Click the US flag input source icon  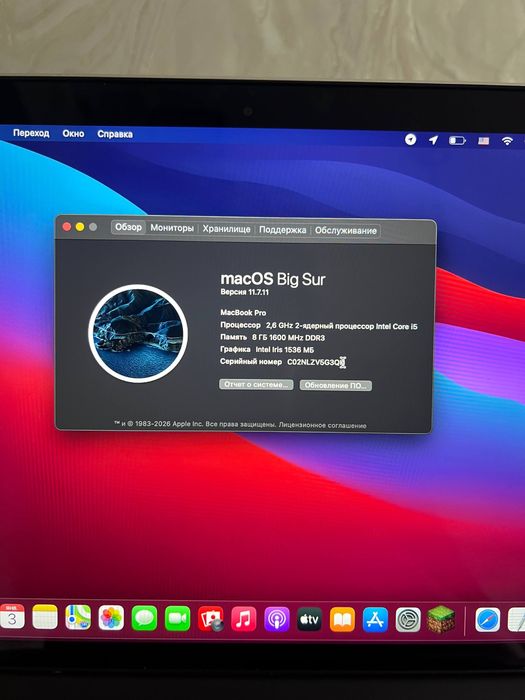point(483,141)
